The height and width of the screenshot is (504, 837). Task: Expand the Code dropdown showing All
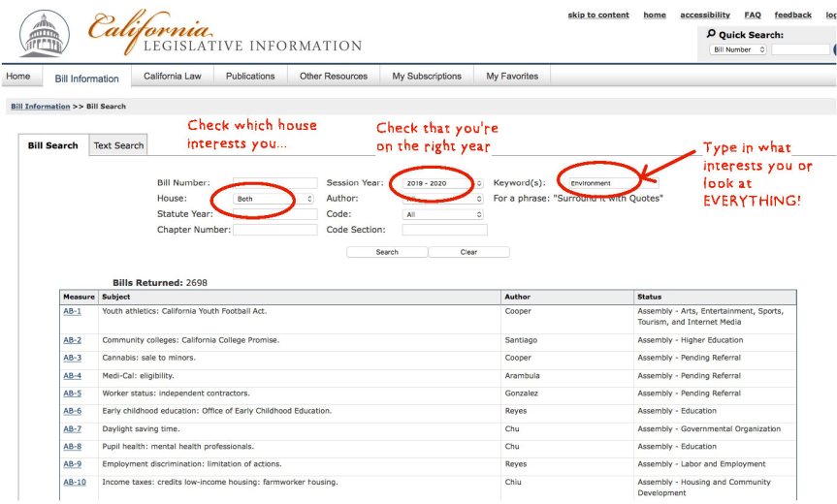coord(443,214)
